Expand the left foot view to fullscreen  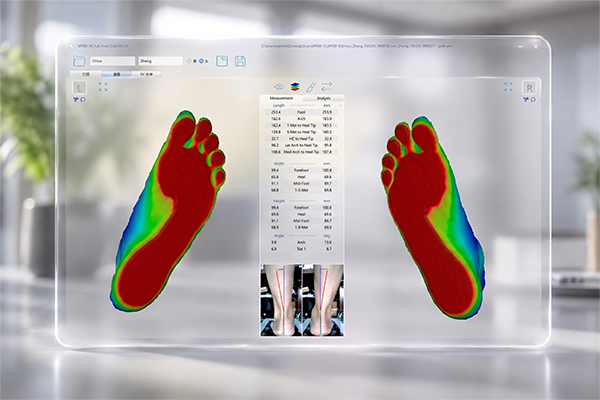[103, 87]
